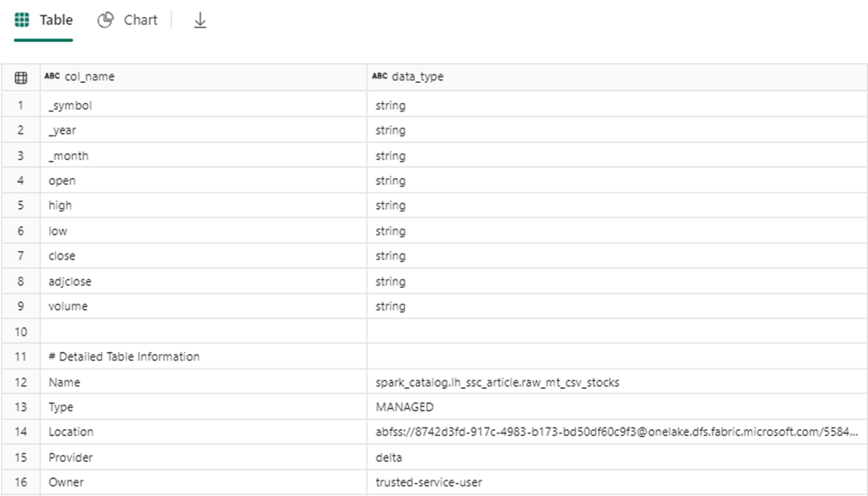The height and width of the screenshot is (496, 868).
Task: Select row number 5
Action: (x=21, y=206)
